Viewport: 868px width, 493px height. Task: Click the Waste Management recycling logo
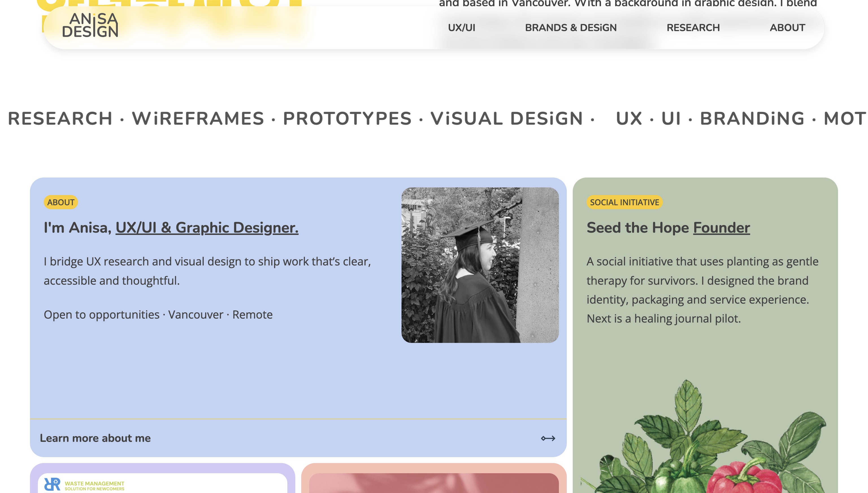(x=51, y=485)
